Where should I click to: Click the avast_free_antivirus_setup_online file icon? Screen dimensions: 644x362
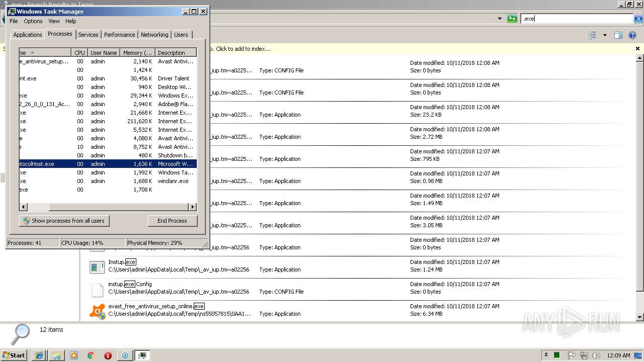(97, 311)
